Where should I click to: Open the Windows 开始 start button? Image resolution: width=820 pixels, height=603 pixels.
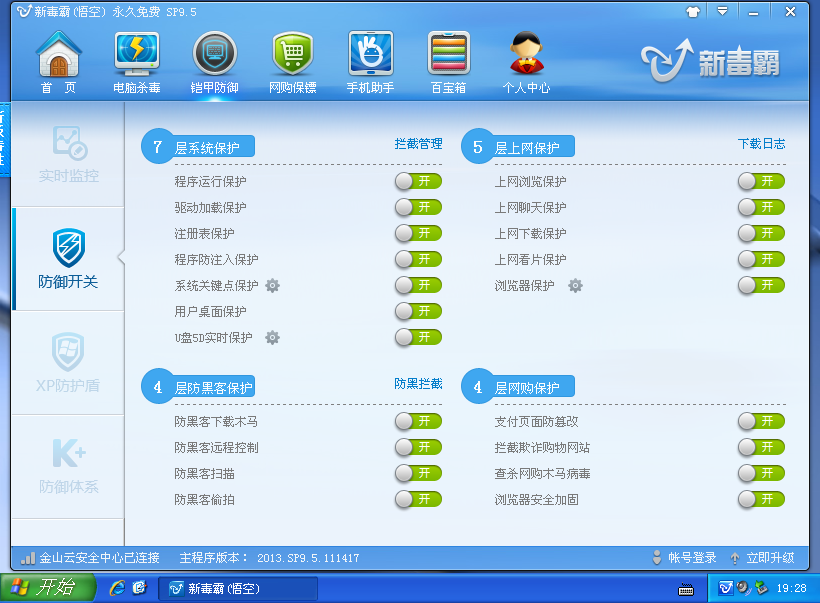(x=48, y=587)
